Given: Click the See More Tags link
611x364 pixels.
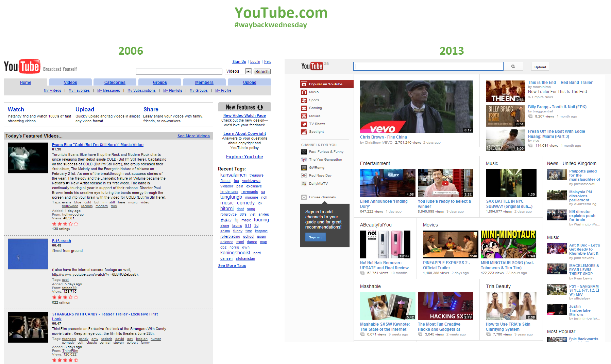Looking at the screenshot, I should click(232, 266).
